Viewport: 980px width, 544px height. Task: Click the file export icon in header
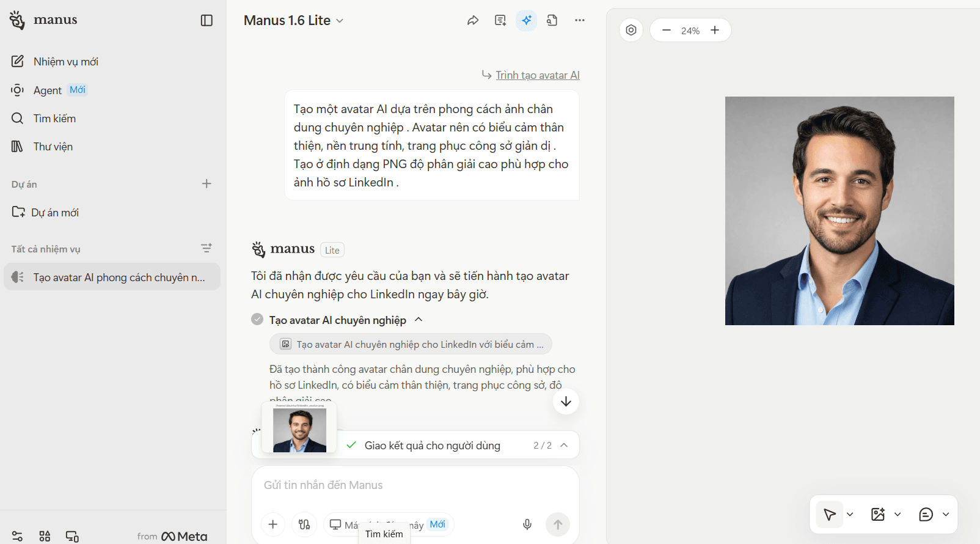coord(552,20)
